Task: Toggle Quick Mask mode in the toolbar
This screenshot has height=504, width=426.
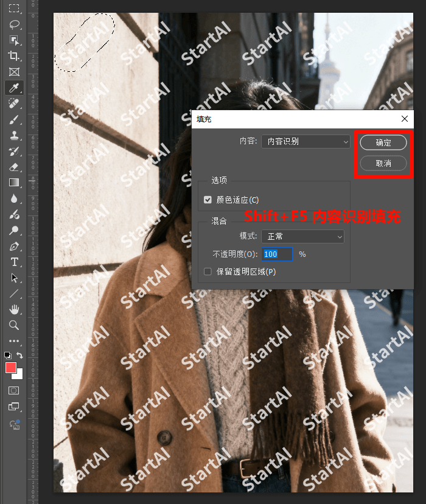Action: 13,390
